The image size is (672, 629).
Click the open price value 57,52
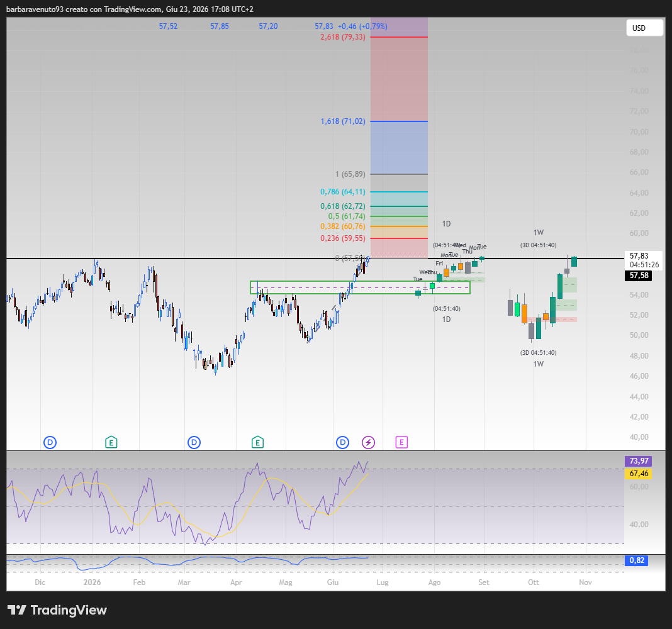[x=168, y=26]
